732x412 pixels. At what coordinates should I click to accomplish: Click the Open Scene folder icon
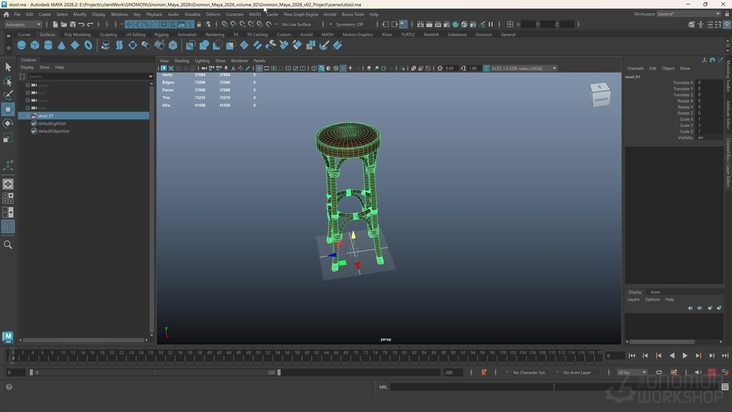tap(64, 24)
